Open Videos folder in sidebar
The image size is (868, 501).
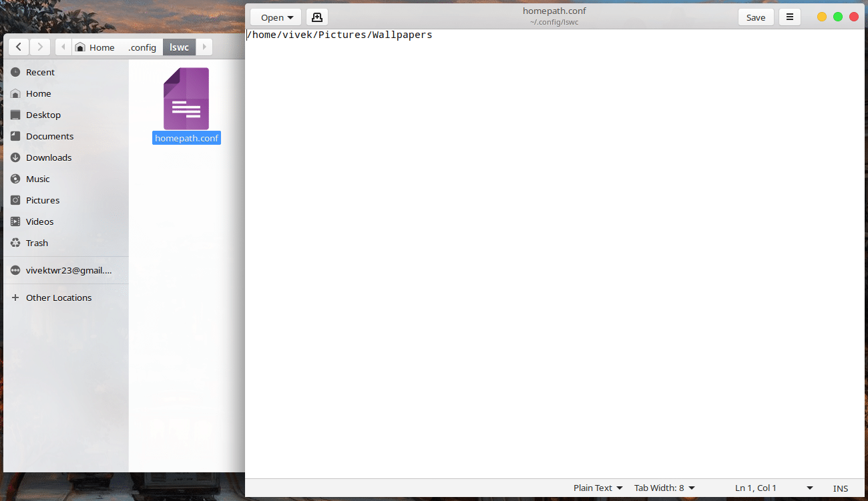click(x=66, y=221)
